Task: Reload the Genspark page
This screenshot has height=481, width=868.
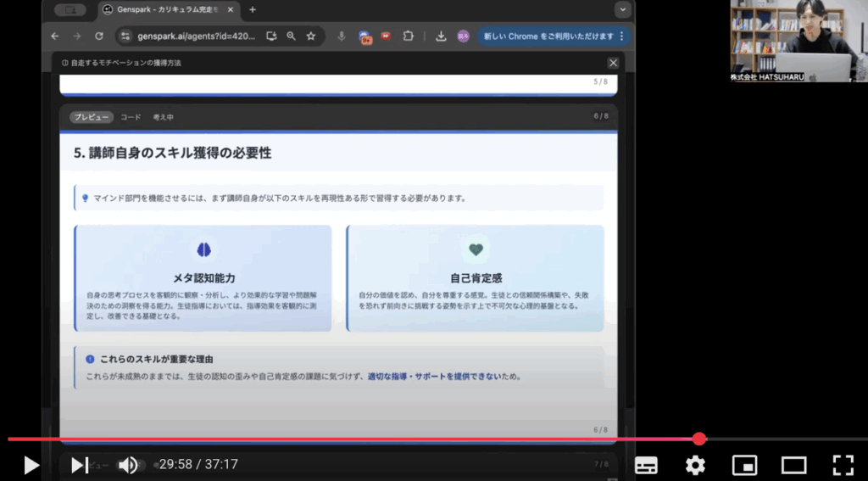Action: tap(99, 36)
